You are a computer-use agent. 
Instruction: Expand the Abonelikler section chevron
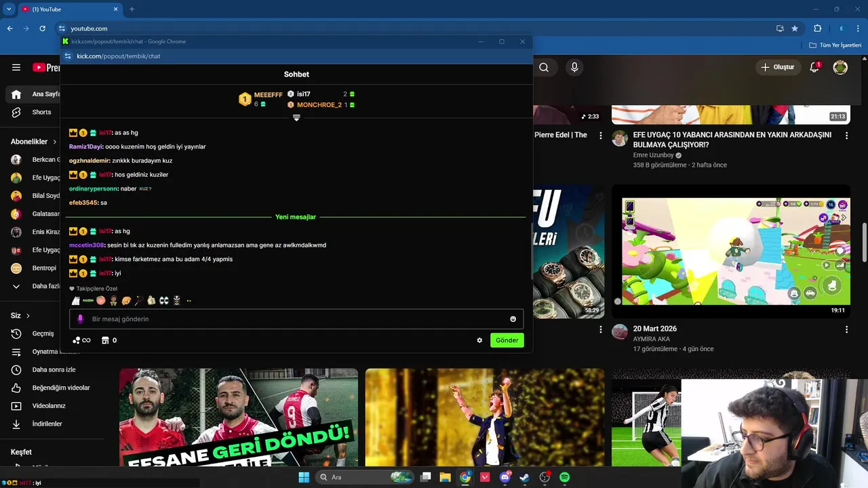pyautogui.click(x=54, y=142)
